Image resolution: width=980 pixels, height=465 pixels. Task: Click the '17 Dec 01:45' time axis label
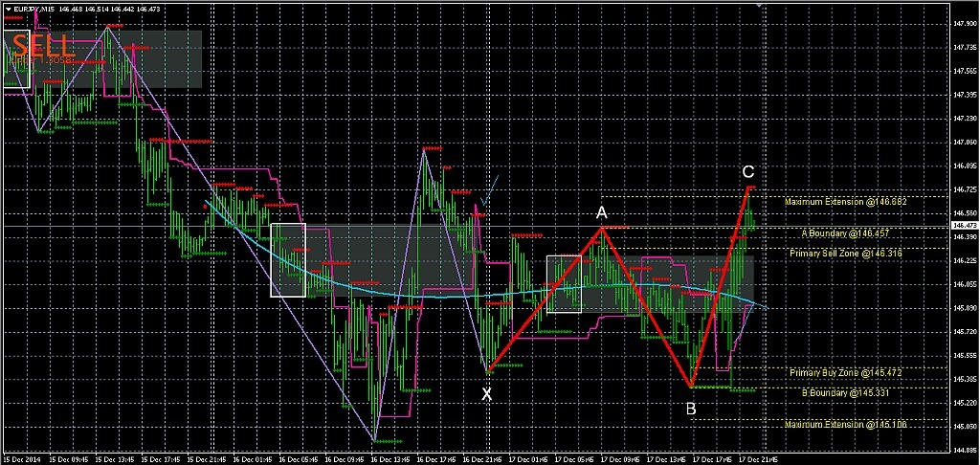point(530,458)
